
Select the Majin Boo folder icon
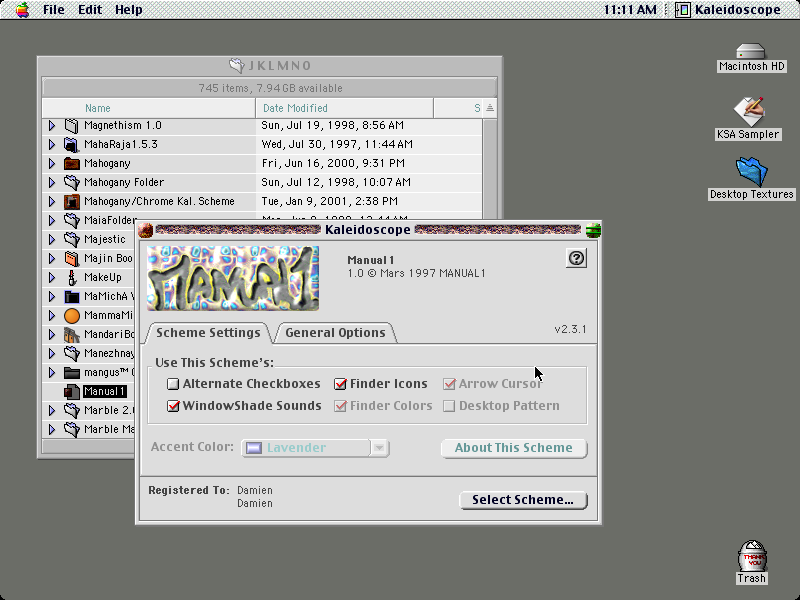tap(72, 259)
